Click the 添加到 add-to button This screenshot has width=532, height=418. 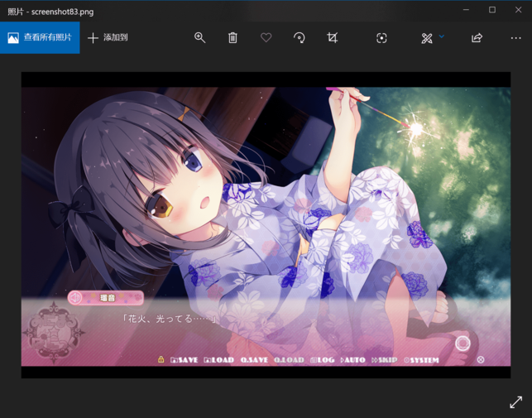coord(108,37)
